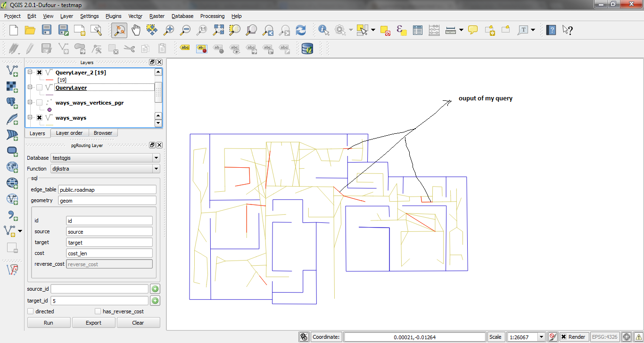Uncheck ways_ways layer visibility checkbox

click(40, 118)
